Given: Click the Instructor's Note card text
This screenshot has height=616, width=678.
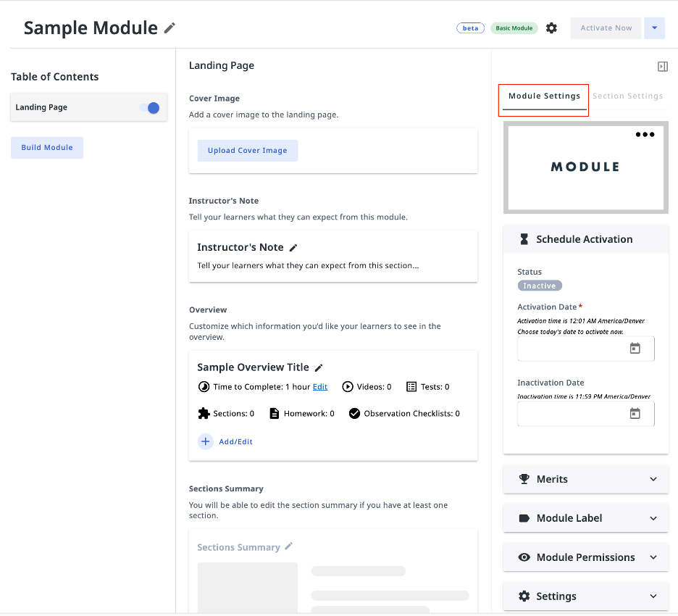Looking at the screenshot, I should pos(308,266).
